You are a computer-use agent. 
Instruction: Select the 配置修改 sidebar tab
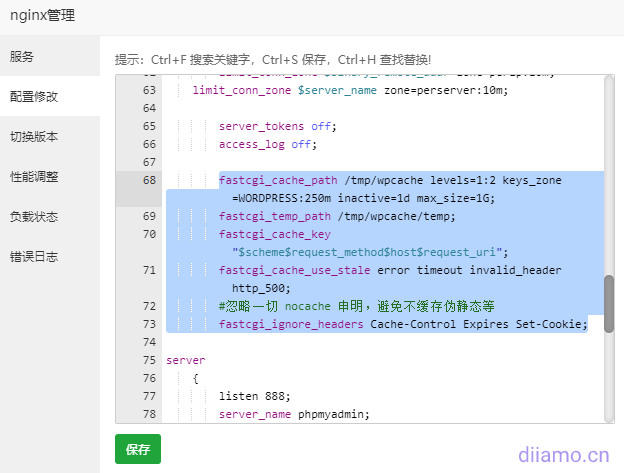pos(34,97)
